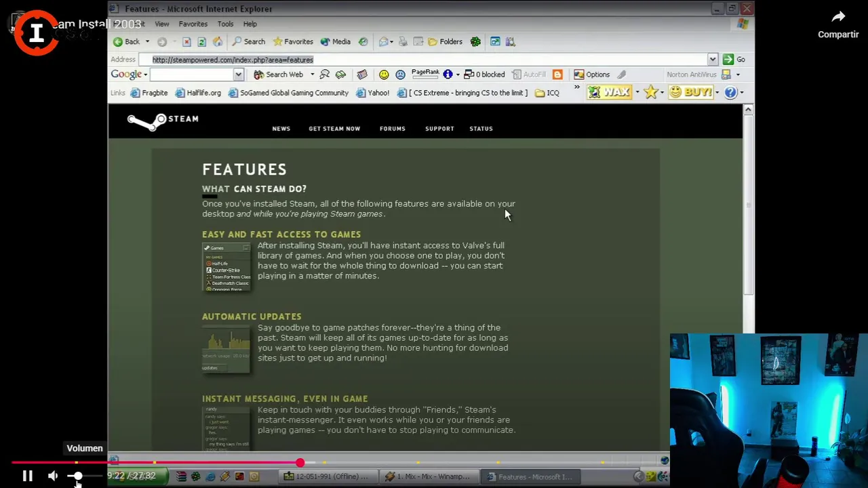Click the blue question mark help icon
The width and height of the screenshot is (868, 488).
(x=730, y=92)
